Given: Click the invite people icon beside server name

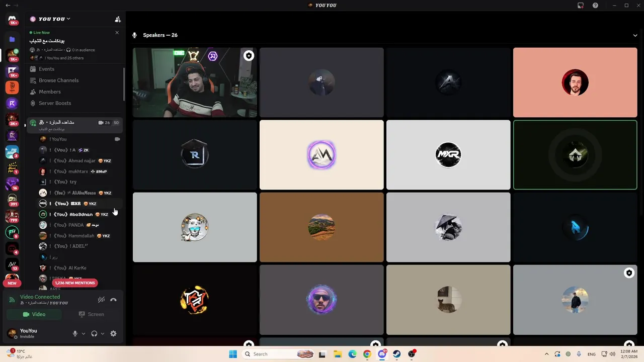Looking at the screenshot, I should pyautogui.click(x=118, y=19).
